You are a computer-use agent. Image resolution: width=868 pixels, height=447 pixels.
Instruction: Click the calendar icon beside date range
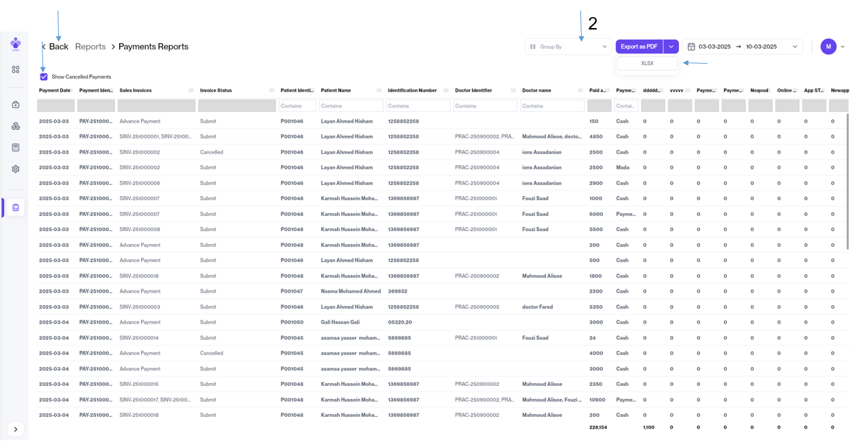click(691, 47)
